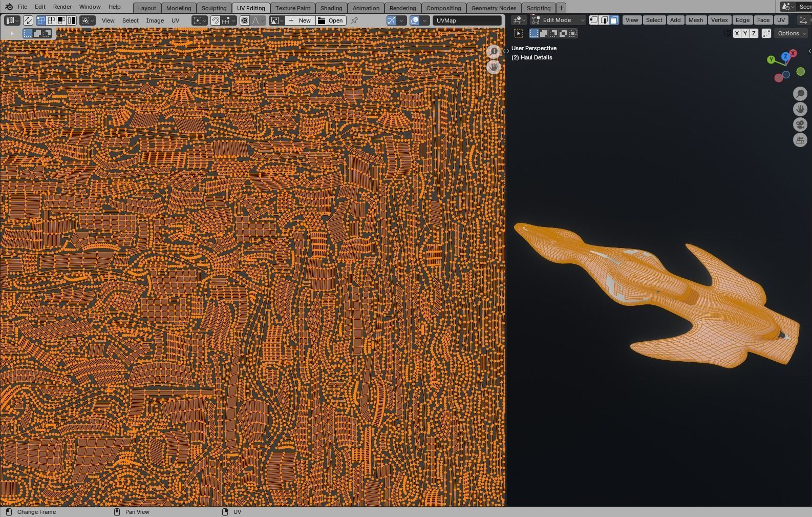
Task: Open the UV editor type selector
Action: pyautogui.click(x=12, y=20)
